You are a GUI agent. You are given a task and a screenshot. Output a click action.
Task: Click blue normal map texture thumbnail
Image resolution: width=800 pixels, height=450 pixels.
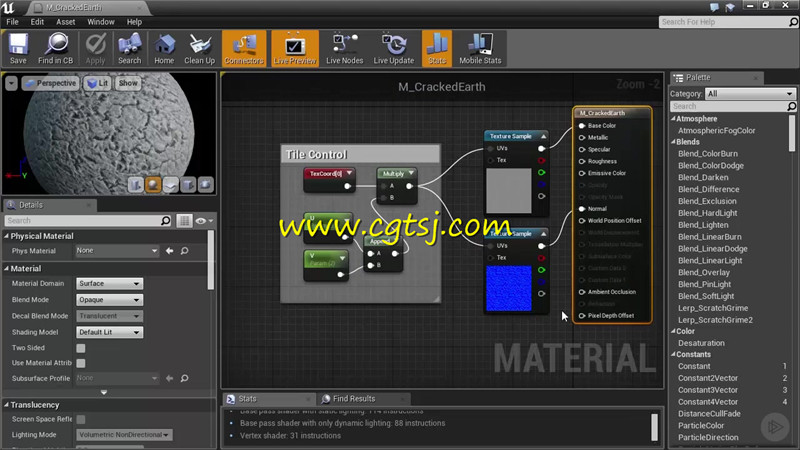pyautogui.click(x=509, y=288)
